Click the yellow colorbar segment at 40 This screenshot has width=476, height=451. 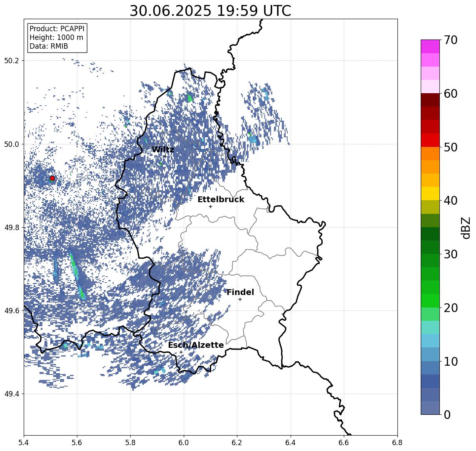point(430,194)
